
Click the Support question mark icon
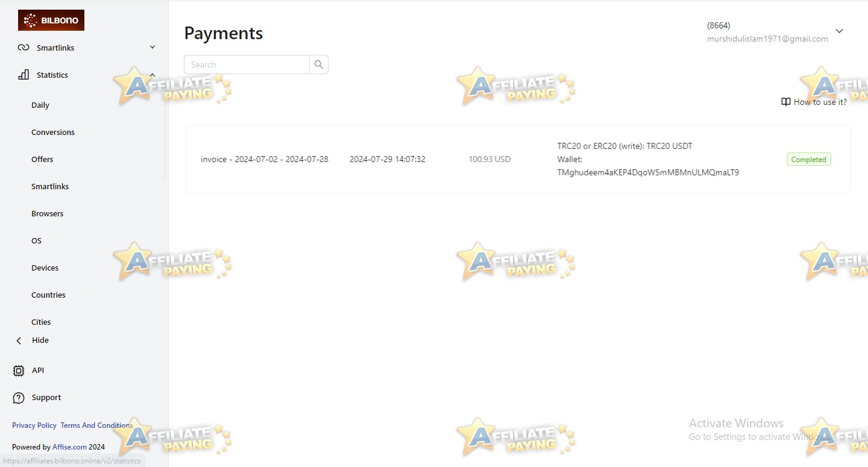pos(19,398)
